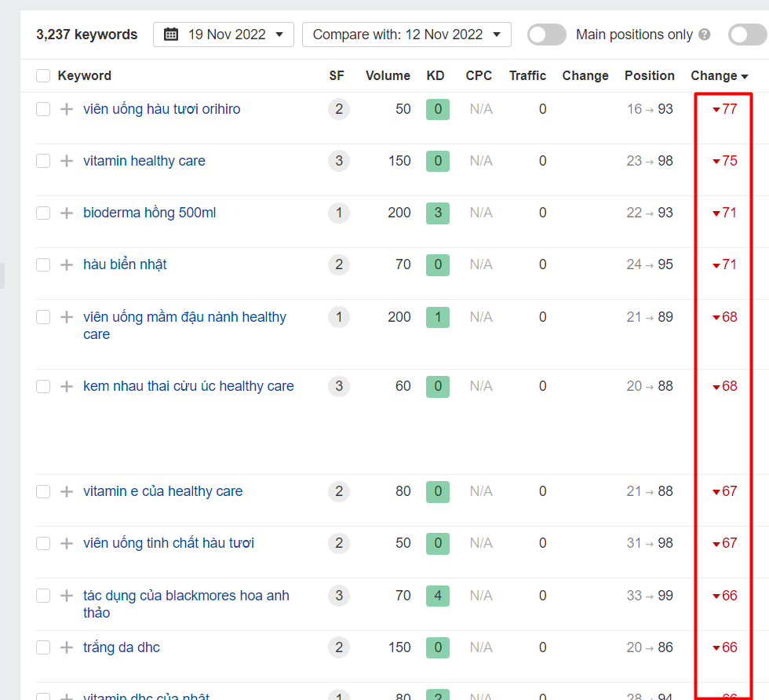769x700 pixels.
Task: Sort by the CPC column header
Action: (x=479, y=75)
